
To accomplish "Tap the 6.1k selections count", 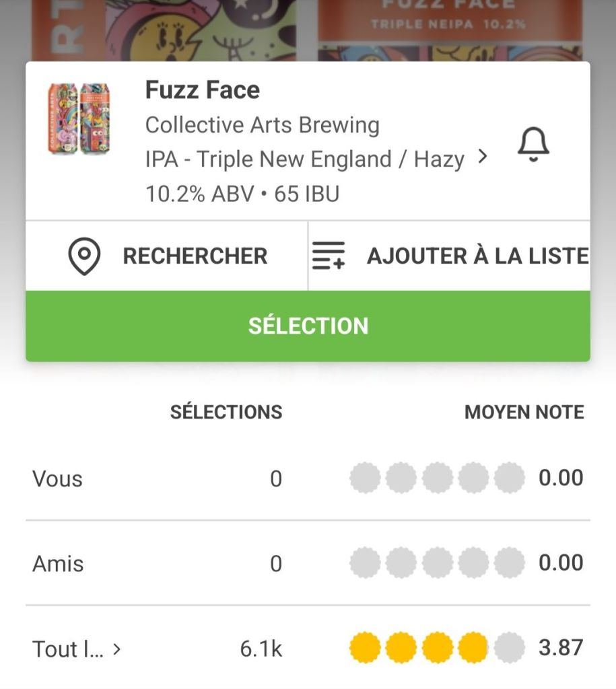I will point(261,649).
